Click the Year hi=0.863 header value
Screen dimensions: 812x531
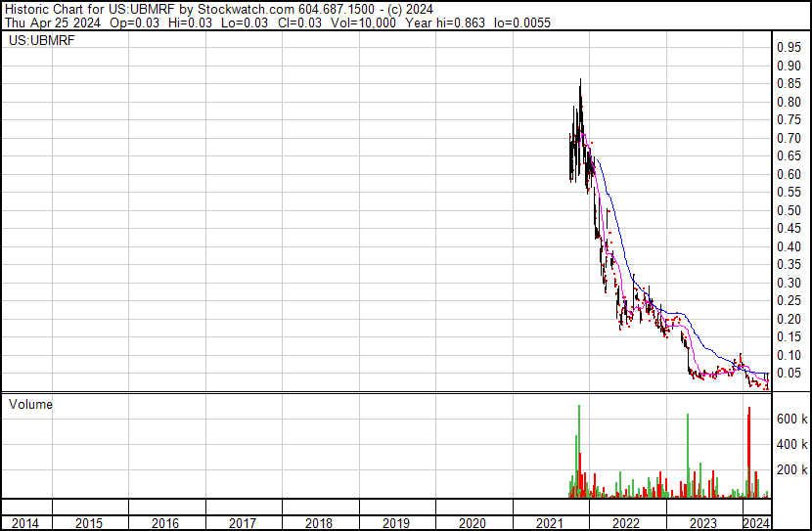point(445,22)
